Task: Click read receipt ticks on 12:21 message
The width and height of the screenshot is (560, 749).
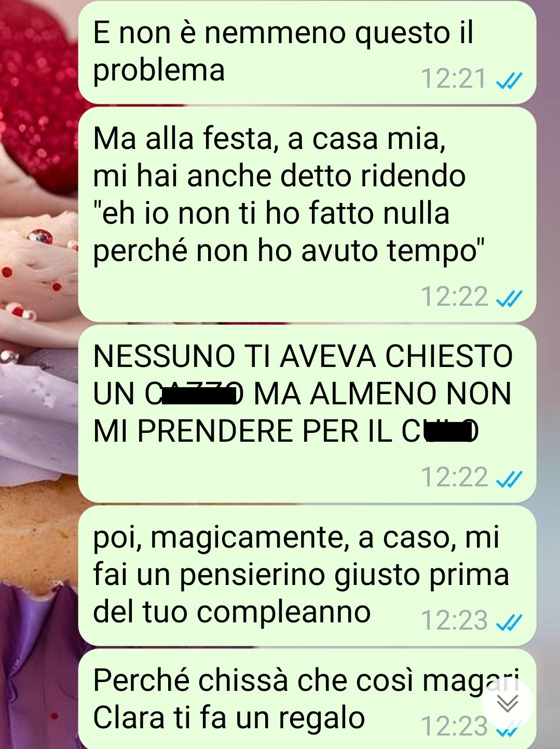Action: [509, 80]
